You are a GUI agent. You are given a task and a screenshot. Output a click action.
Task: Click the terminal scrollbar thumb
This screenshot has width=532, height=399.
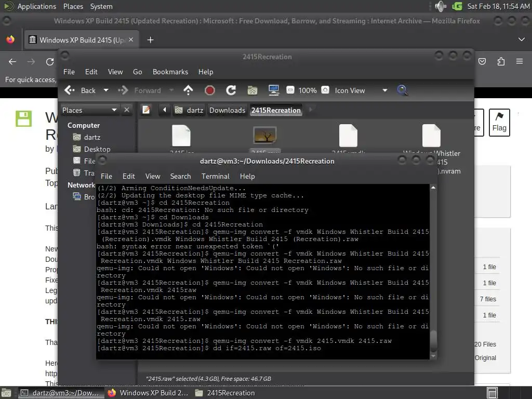[433, 341]
